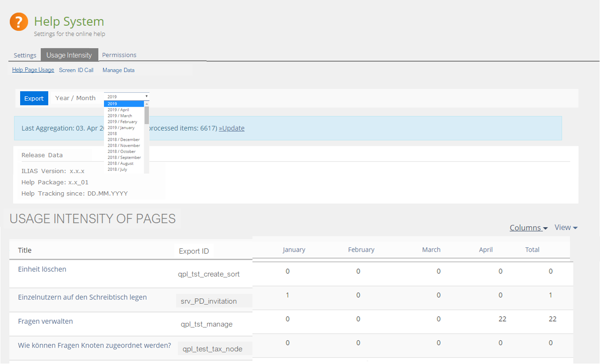This screenshot has height=364, width=600.
Task: Collapse the Year / Month dropdown box
Action: point(126,96)
